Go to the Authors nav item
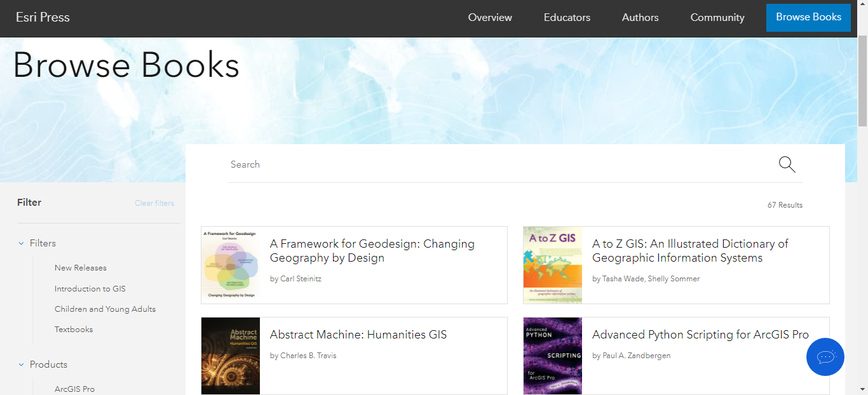The width and height of the screenshot is (868, 395). (x=641, y=18)
